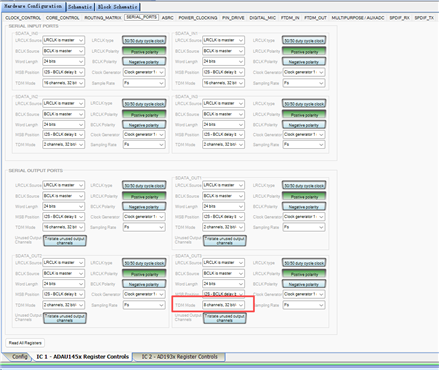Toggle SDATA_OUT1 Tristate unused output channels
Screen dimensions: 439x370
225,241
